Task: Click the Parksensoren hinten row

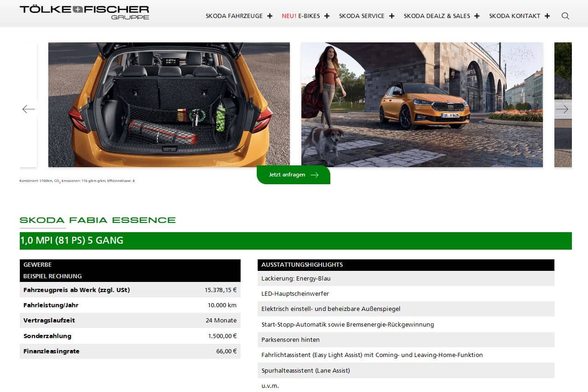Action: pos(406,339)
